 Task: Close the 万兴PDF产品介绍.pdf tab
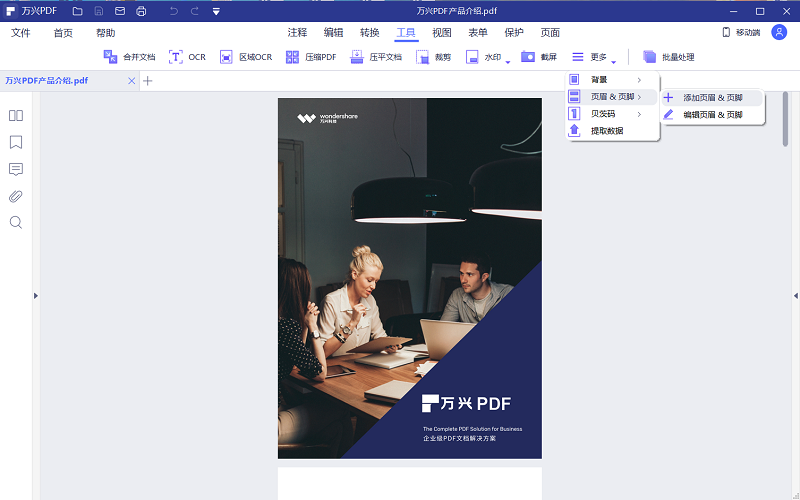coord(132,81)
